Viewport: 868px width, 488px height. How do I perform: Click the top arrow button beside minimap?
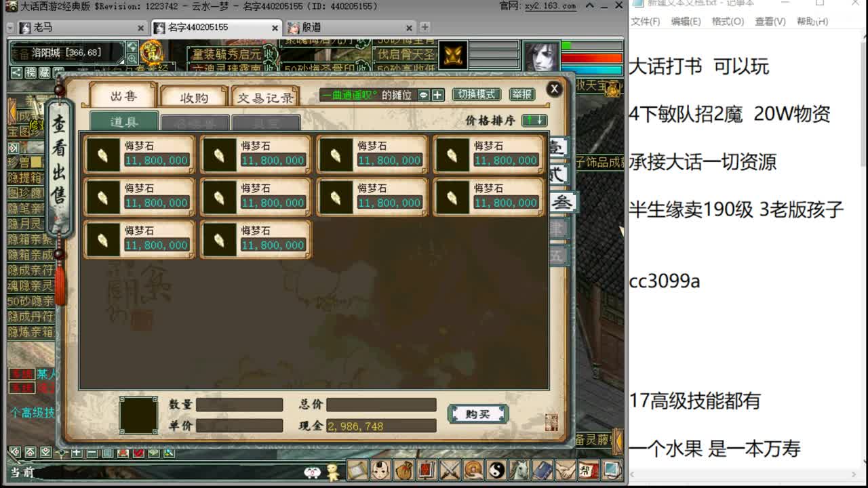pos(132,47)
